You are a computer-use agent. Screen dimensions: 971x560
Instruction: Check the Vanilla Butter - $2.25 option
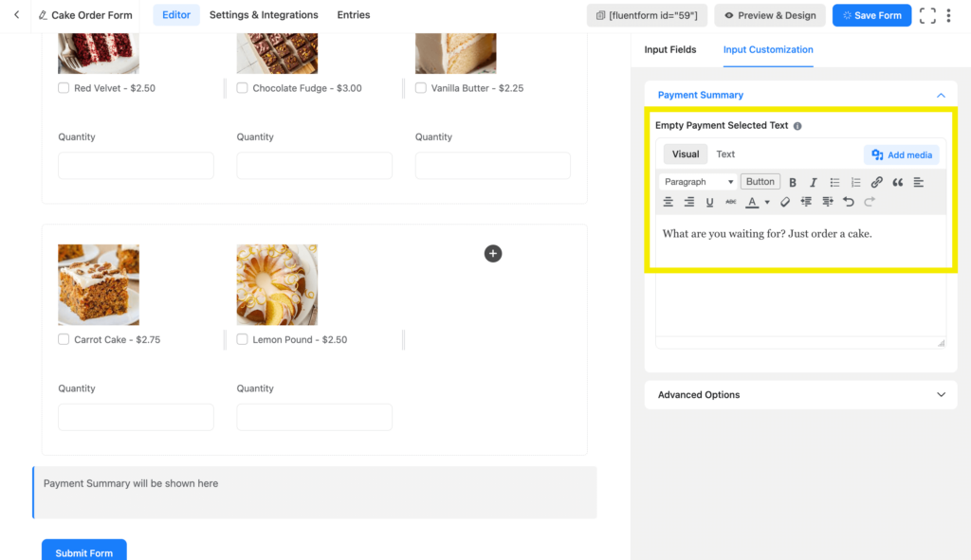tap(420, 88)
